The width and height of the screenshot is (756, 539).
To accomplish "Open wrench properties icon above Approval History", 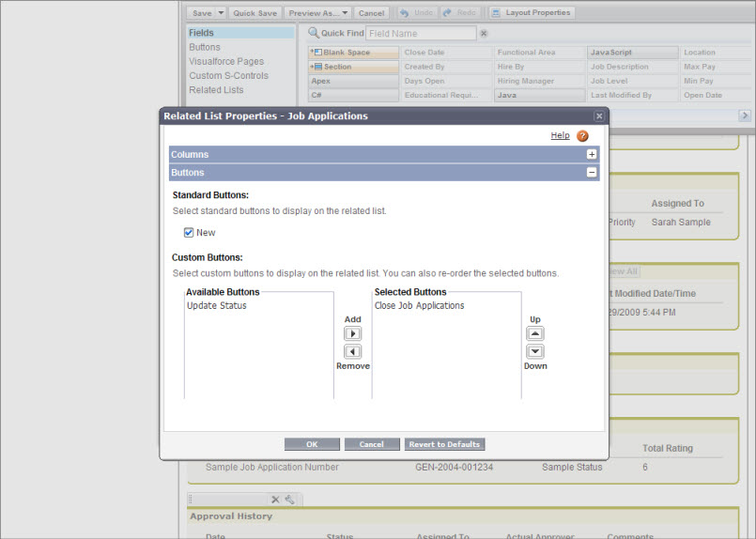I will pyautogui.click(x=290, y=500).
